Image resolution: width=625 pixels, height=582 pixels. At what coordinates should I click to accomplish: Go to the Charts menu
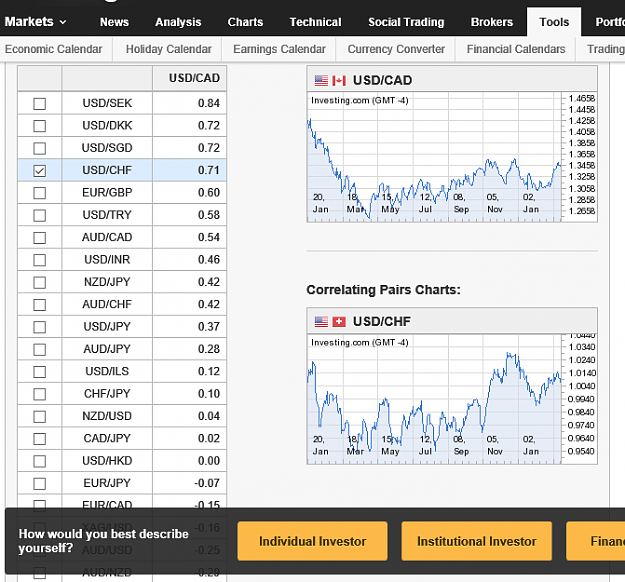[245, 22]
